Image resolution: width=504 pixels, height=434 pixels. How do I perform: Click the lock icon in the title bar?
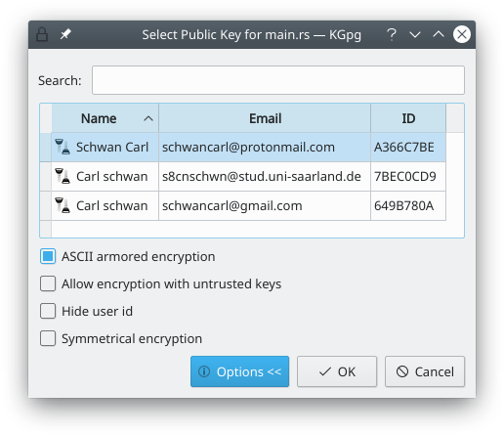click(42, 34)
